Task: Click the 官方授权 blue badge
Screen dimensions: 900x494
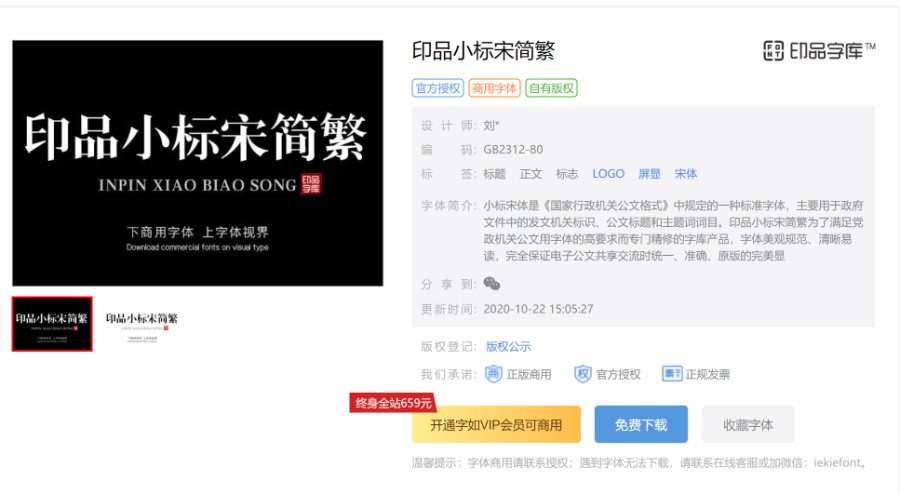Action: coord(437,88)
